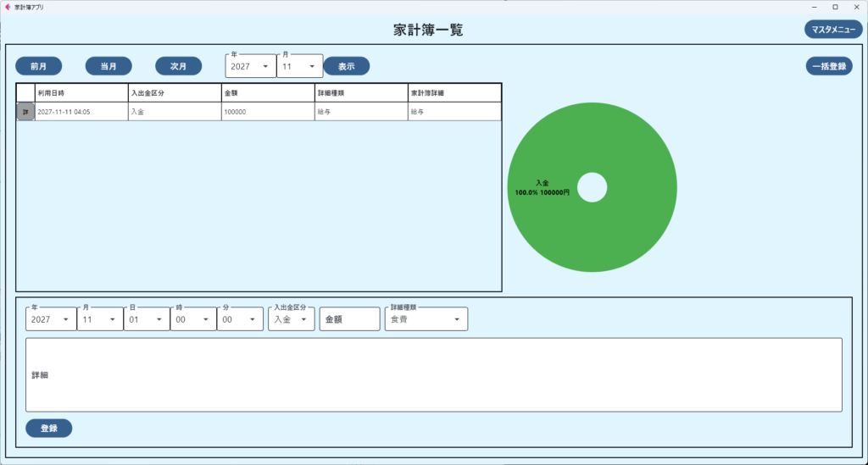
Task: Open the hour (時) dropdown
Action: pos(192,319)
